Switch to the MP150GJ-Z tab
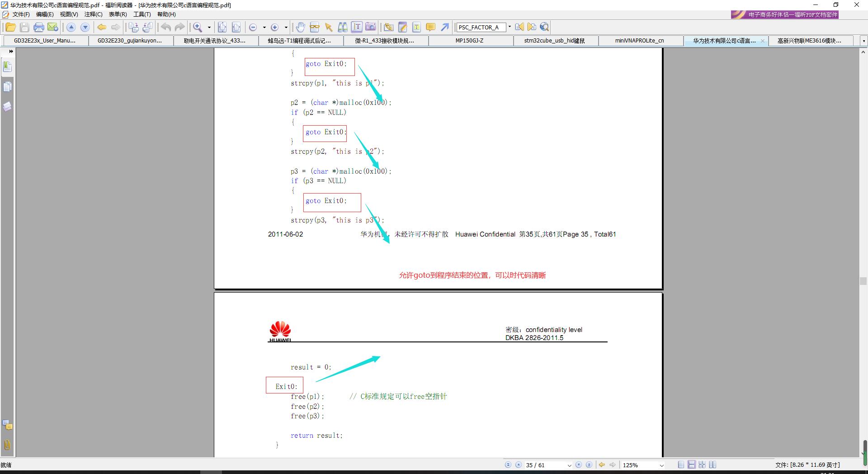 (x=469, y=41)
